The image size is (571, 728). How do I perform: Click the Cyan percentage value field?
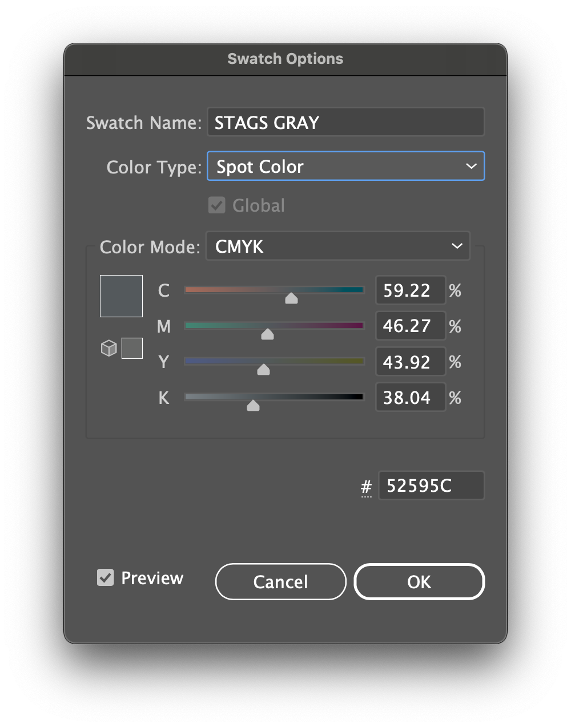pos(410,290)
